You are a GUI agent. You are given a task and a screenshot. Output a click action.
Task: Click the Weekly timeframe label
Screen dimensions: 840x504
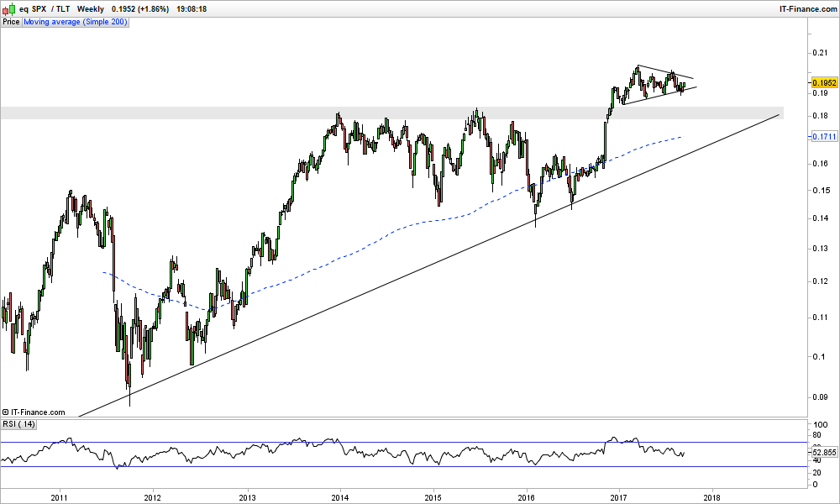(91, 8)
